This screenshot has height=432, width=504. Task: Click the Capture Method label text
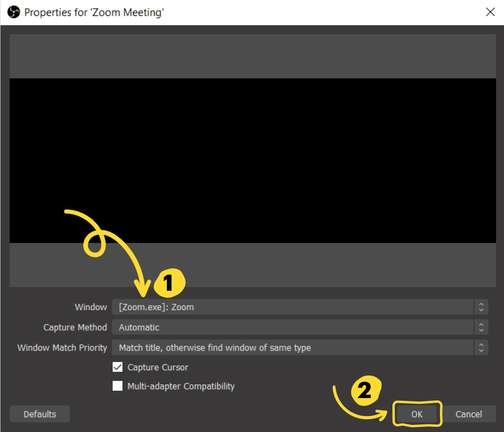click(75, 327)
